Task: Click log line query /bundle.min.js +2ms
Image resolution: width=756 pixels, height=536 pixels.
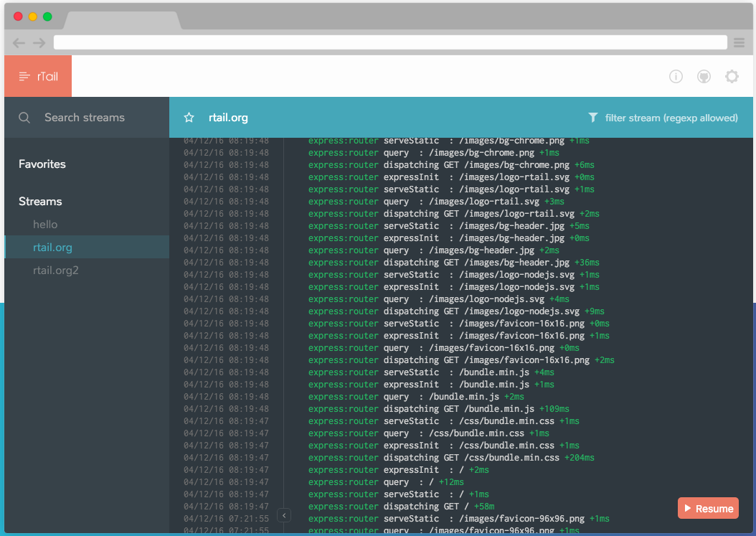Action: click(416, 397)
